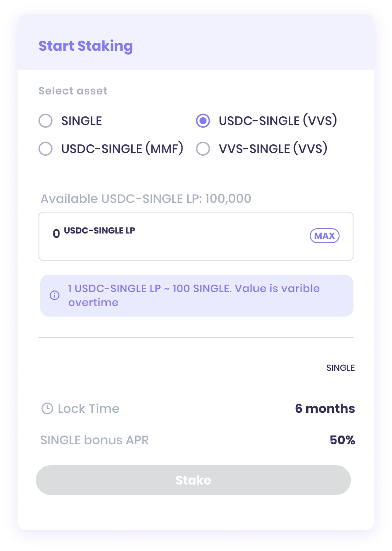The height and width of the screenshot is (551, 392).
Task: Click the Start Staking heading
Action: pyautogui.click(x=85, y=46)
